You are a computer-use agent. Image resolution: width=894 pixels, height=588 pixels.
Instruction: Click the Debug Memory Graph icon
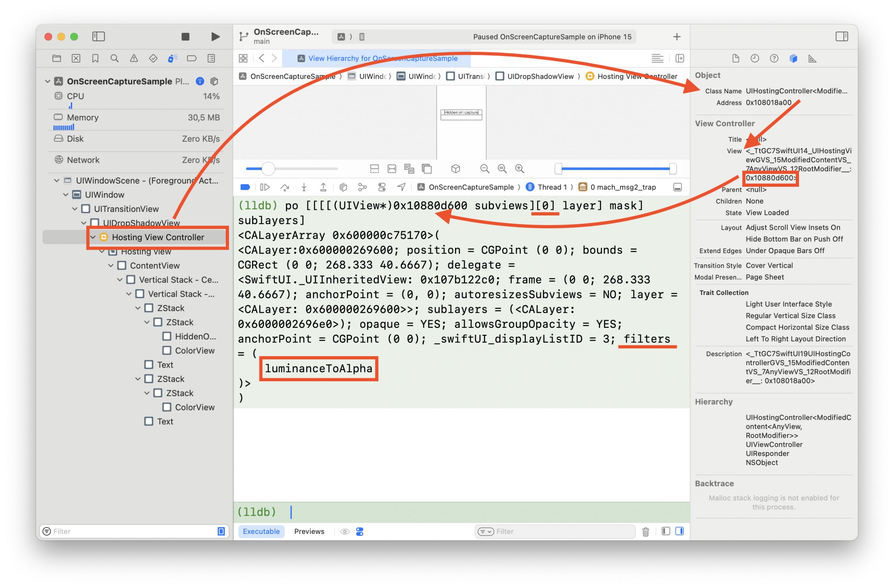362,187
